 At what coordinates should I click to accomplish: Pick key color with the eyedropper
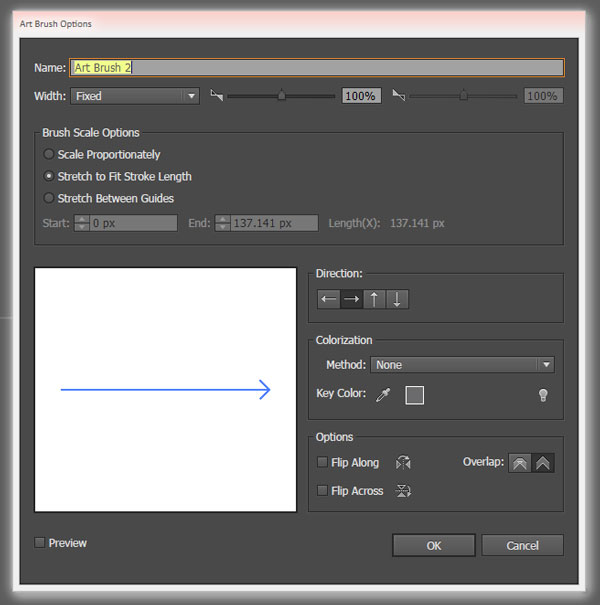pos(383,395)
